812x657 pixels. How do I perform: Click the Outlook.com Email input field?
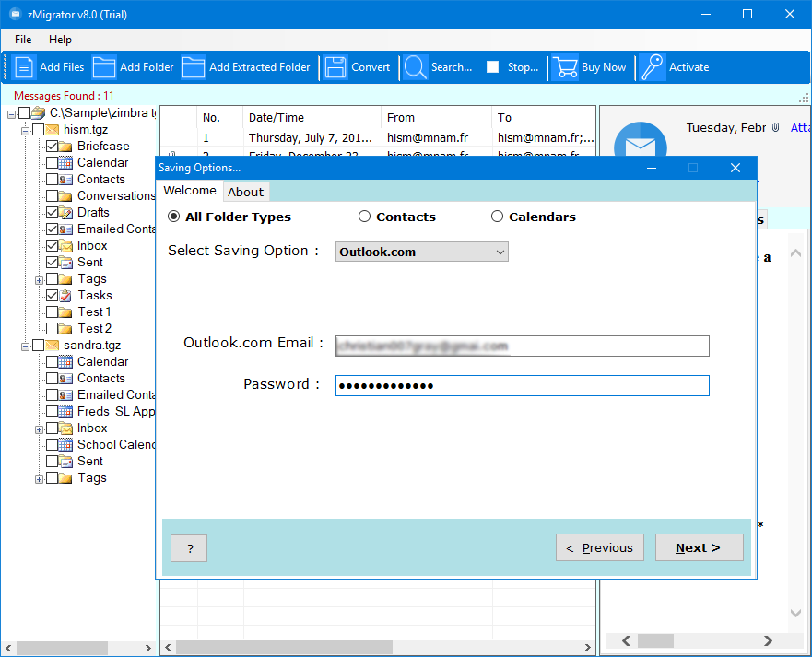pyautogui.click(x=522, y=346)
